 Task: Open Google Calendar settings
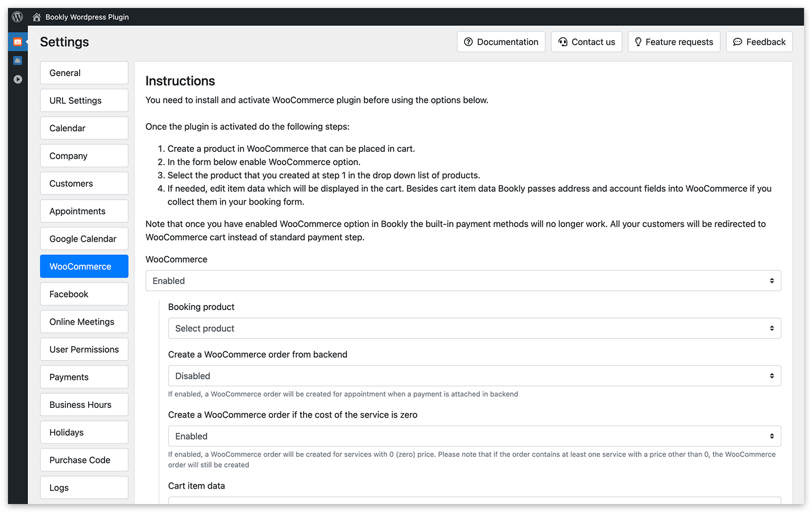coord(84,239)
